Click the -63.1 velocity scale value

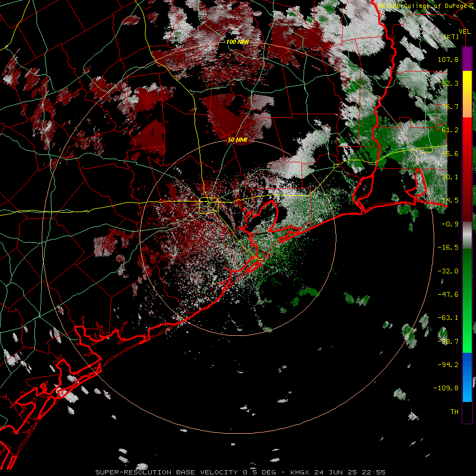(x=448, y=318)
